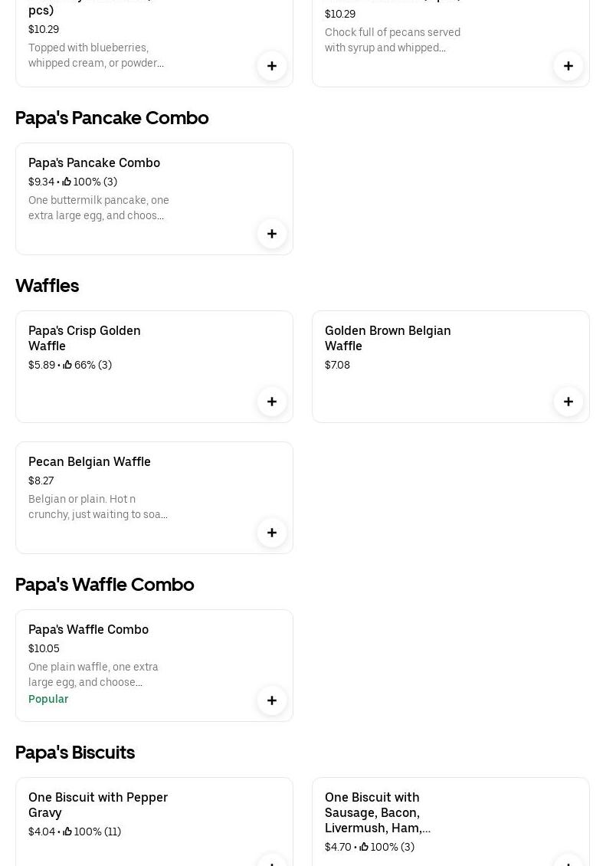Open Golden Brown Belgian Waffle item
Image resolution: width=616 pixels, height=866 pixels.
point(388,338)
